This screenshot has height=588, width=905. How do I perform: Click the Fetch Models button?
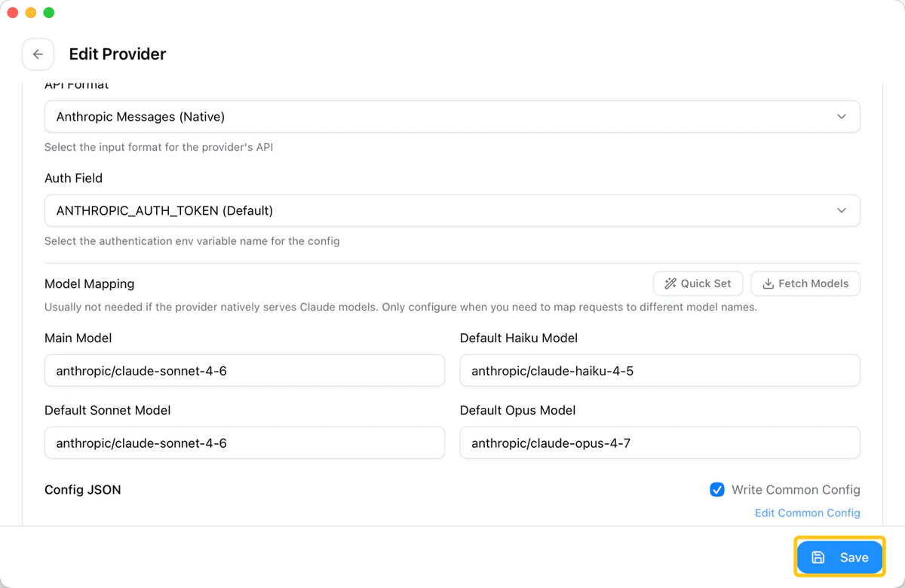coord(805,283)
